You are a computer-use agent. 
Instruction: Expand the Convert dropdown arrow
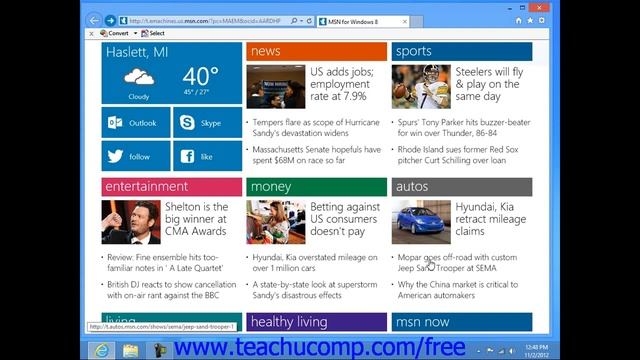135,33
